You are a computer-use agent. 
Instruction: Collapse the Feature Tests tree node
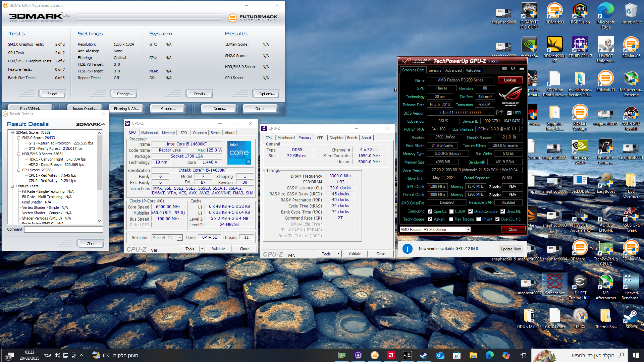click(x=12, y=186)
